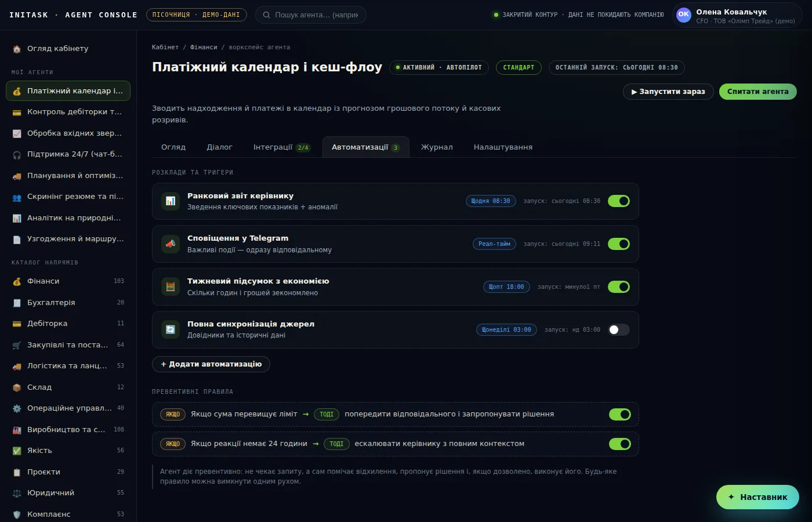Open the Реал-тайм trigger selector
Image resolution: width=812 pixels, height=522 pixels.
[x=494, y=244]
